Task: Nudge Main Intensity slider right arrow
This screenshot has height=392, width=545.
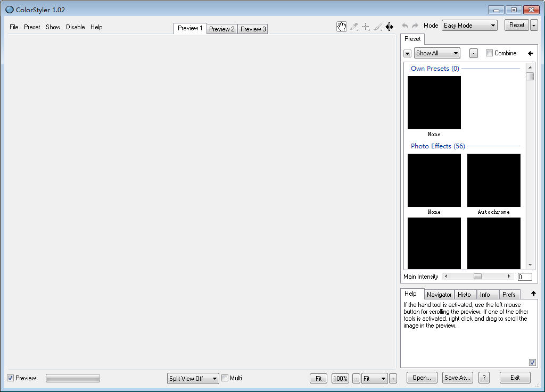Action: click(x=509, y=277)
